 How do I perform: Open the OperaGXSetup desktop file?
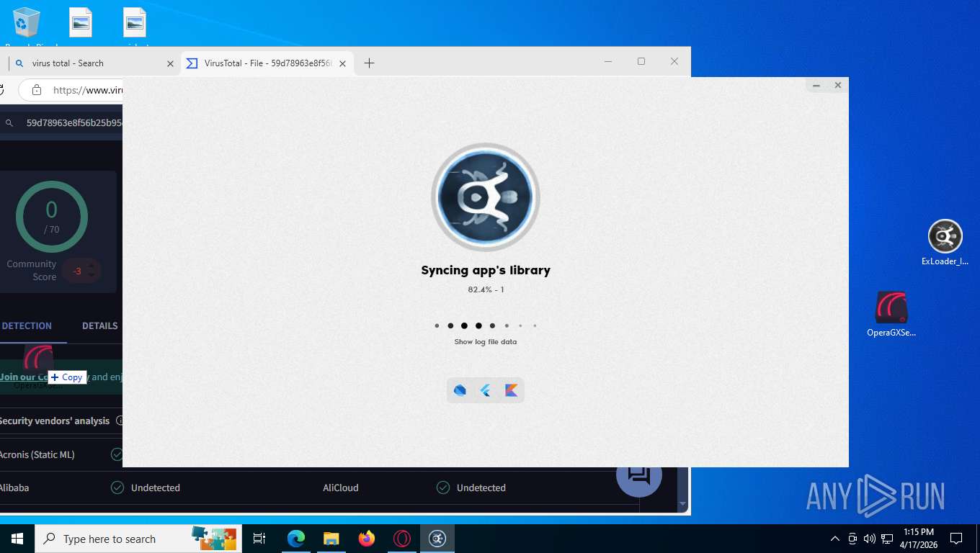[891, 315]
